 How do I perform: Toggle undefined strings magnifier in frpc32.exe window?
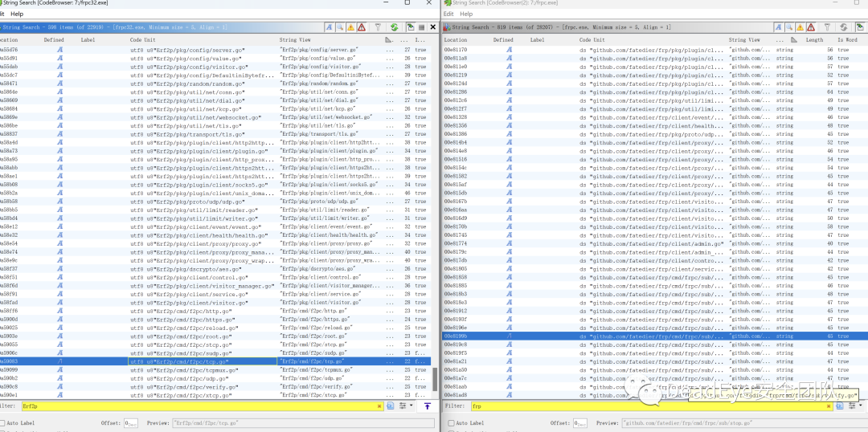tap(340, 26)
